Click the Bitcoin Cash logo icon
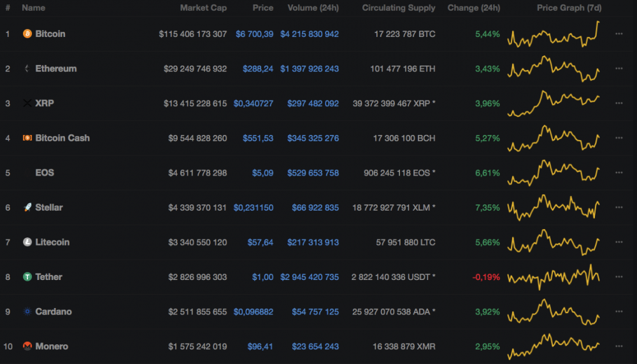This screenshot has width=637, height=364. [27, 138]
